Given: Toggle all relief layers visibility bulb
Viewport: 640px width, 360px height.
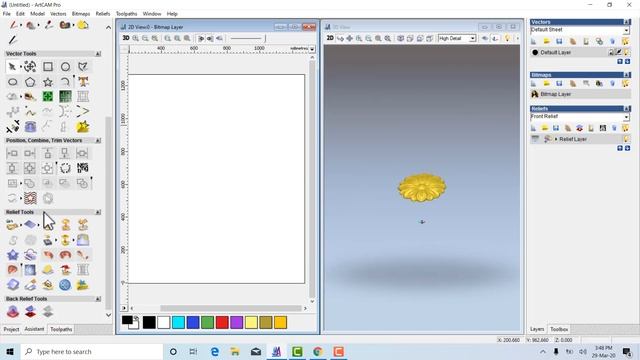Looking at the screenshot, I should click(x=625, y=128).
